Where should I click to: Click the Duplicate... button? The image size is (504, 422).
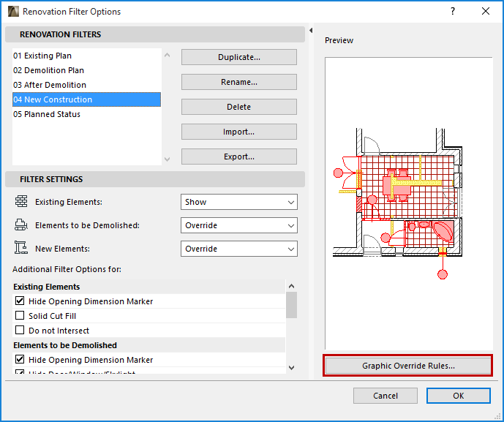[238, 57]
